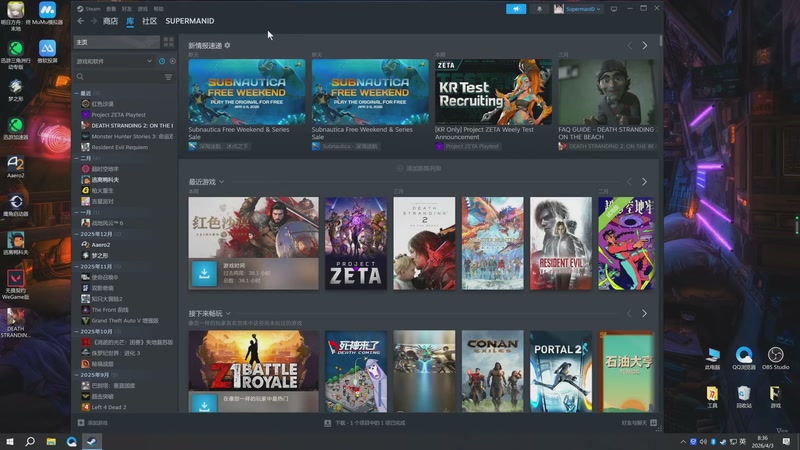Open the 好友 (Friends) menu
The width and height of the screenshot is (800, 450).
coord(127,9)
